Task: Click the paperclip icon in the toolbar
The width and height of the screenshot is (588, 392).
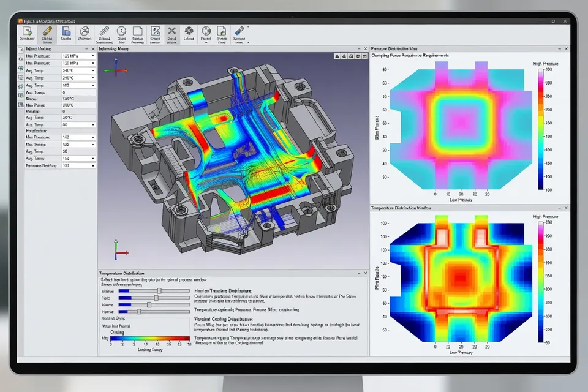Action: (x=104, y=31)
